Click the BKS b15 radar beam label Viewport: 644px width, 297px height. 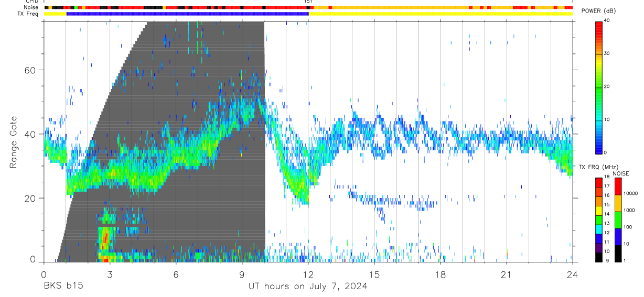click(x=63, y=287)
